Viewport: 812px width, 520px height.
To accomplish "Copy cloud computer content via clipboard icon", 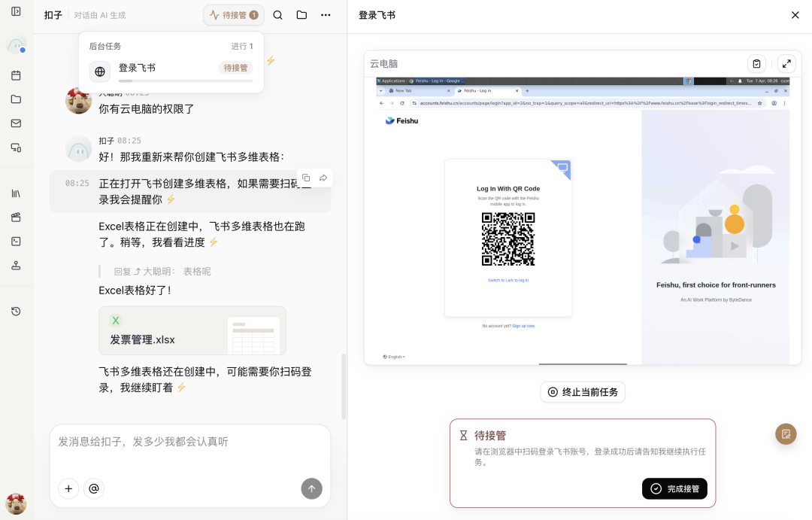I will coord(757,63).
